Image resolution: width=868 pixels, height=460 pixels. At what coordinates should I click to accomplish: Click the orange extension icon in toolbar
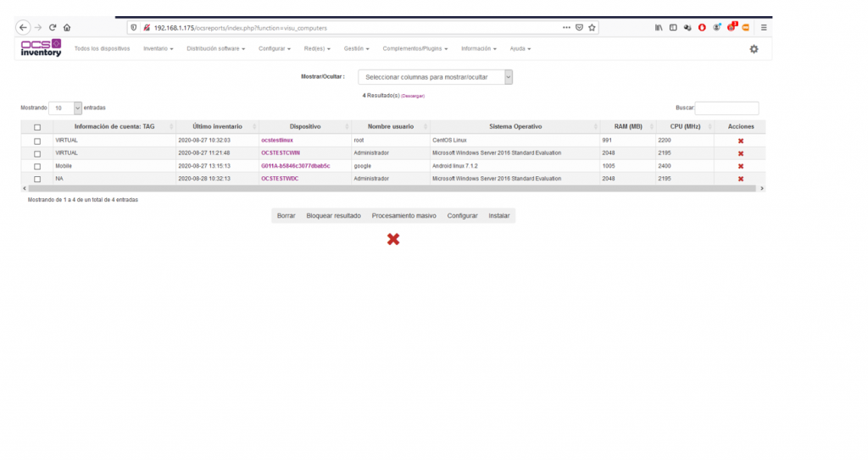tap(746, 28)
